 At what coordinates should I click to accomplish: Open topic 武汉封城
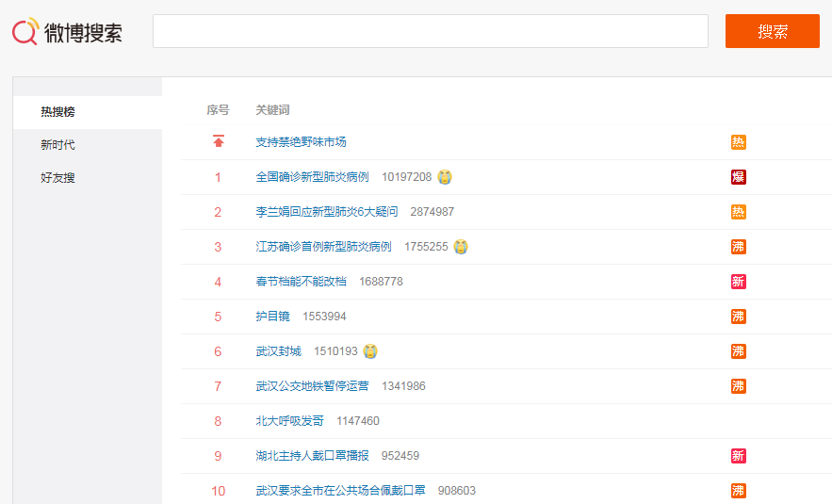pos(279,351)
